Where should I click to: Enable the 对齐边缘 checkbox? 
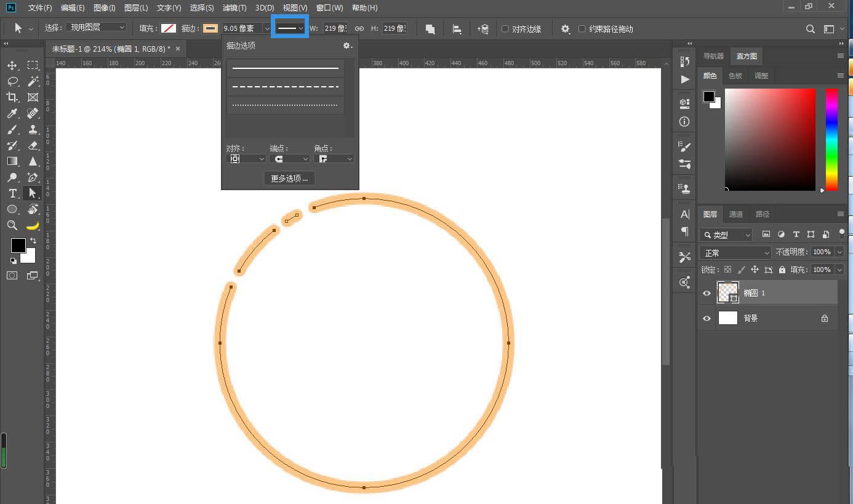click(505, 29)
